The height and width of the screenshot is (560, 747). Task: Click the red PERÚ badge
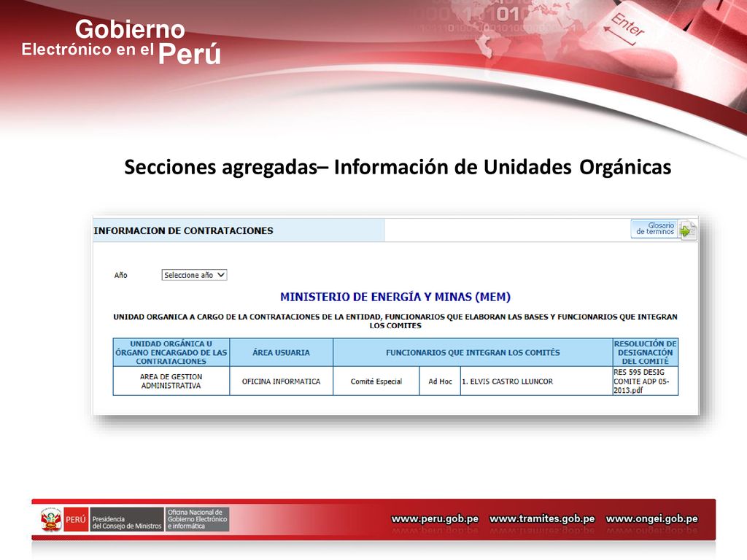click(76, 519)
